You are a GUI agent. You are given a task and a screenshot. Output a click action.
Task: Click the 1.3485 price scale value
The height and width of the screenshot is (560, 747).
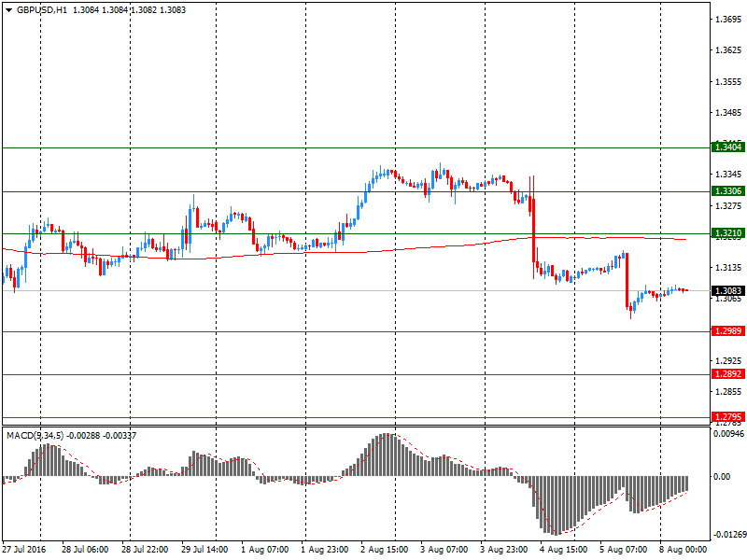pyautogui.click(x=728, y=113)
